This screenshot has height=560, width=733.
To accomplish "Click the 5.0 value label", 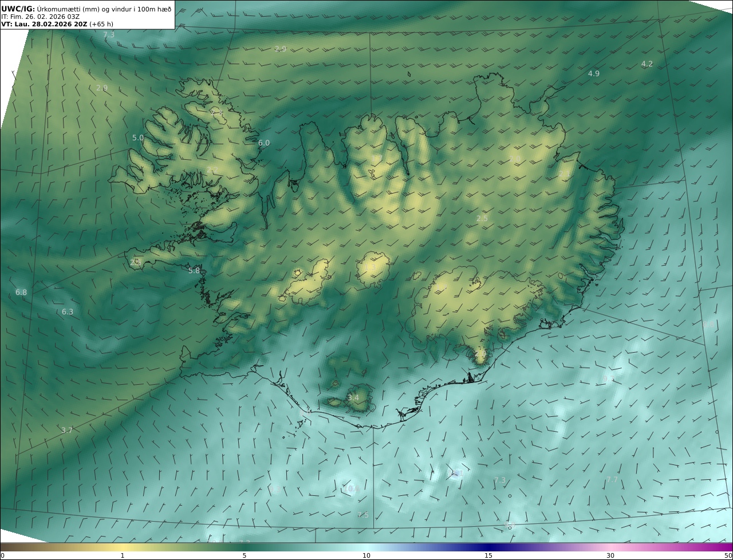I will pyautogui.click(x=138, y=138).
